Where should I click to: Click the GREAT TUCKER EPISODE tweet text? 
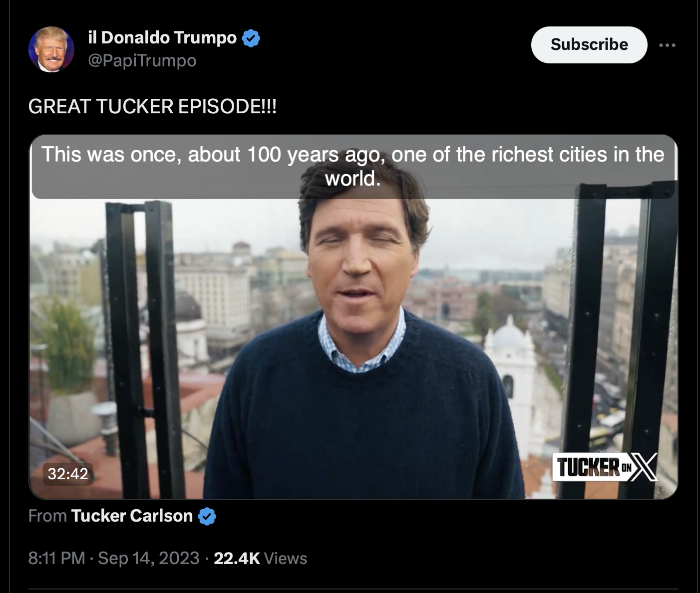[x=152, y=106]
